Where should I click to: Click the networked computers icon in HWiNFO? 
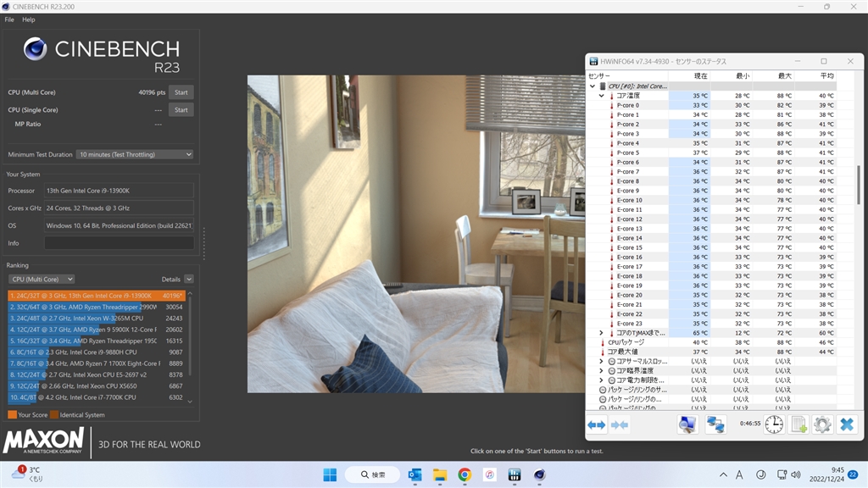coord(715,424)
